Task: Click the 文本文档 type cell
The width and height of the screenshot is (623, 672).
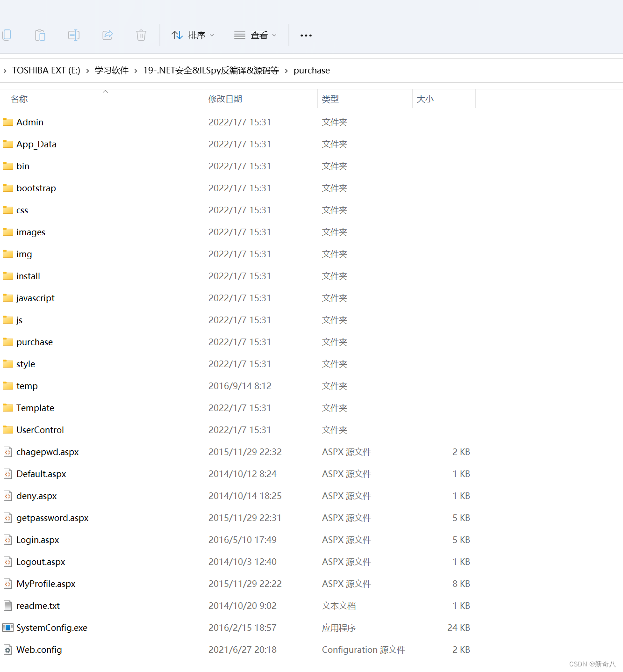Action: 339,606
